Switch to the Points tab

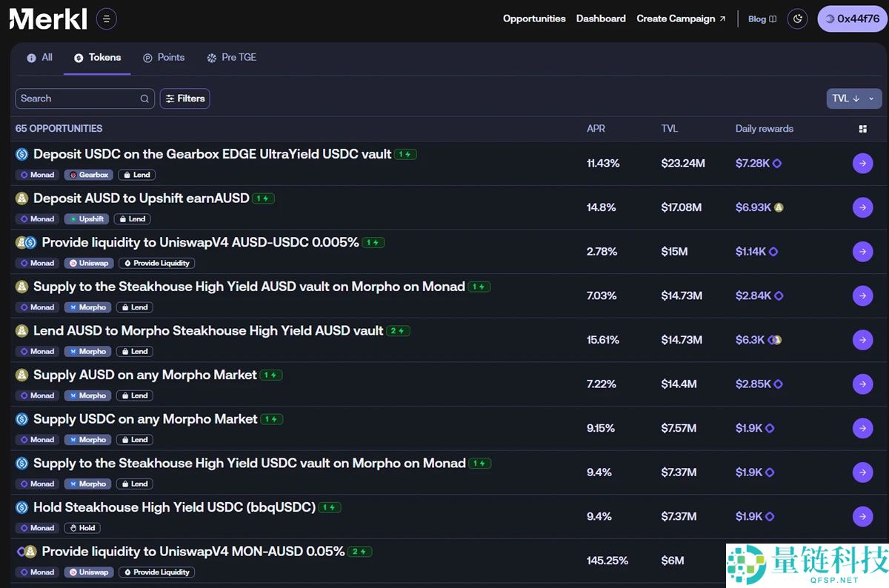click(164, 58)
